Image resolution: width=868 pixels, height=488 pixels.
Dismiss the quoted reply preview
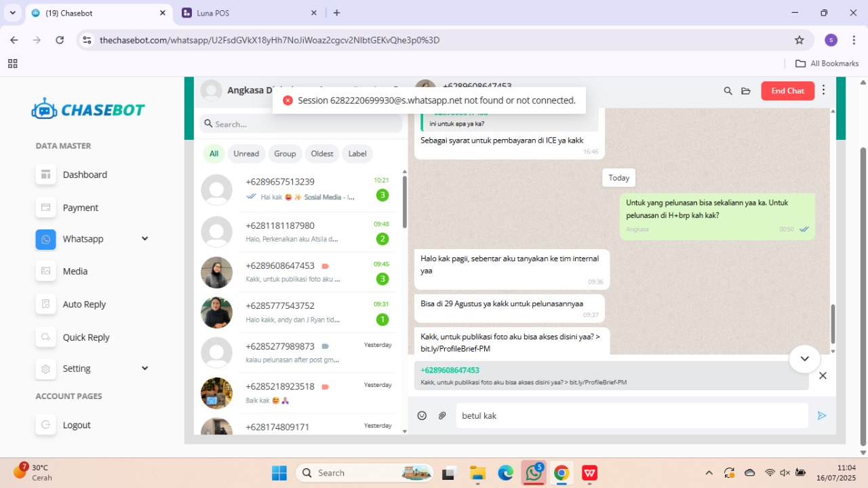pos(823,375)
